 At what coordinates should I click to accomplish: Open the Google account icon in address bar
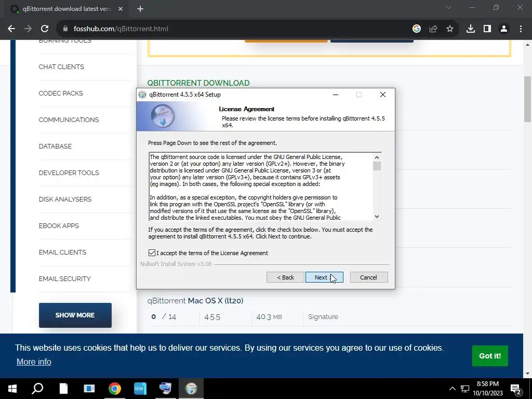[x=417, y=29]
